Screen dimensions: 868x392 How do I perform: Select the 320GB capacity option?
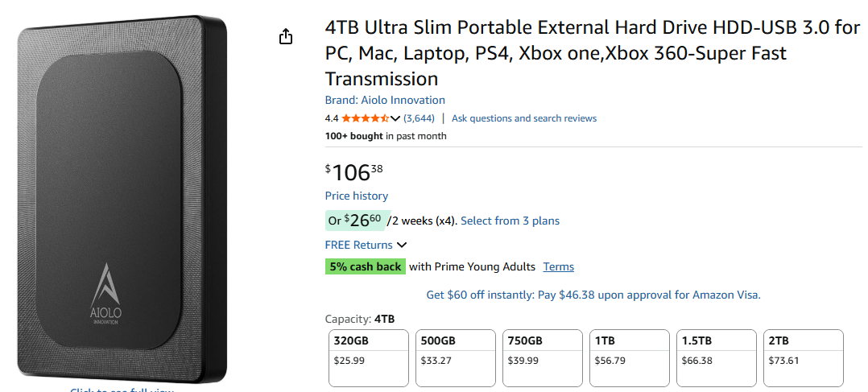369,350
